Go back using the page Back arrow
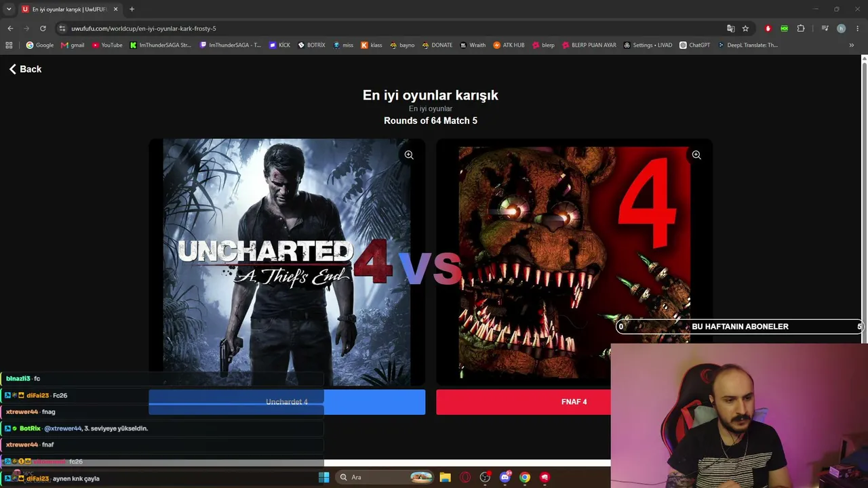Image resolution: width=868 pixels, height=488 pixels. [25, 69]
